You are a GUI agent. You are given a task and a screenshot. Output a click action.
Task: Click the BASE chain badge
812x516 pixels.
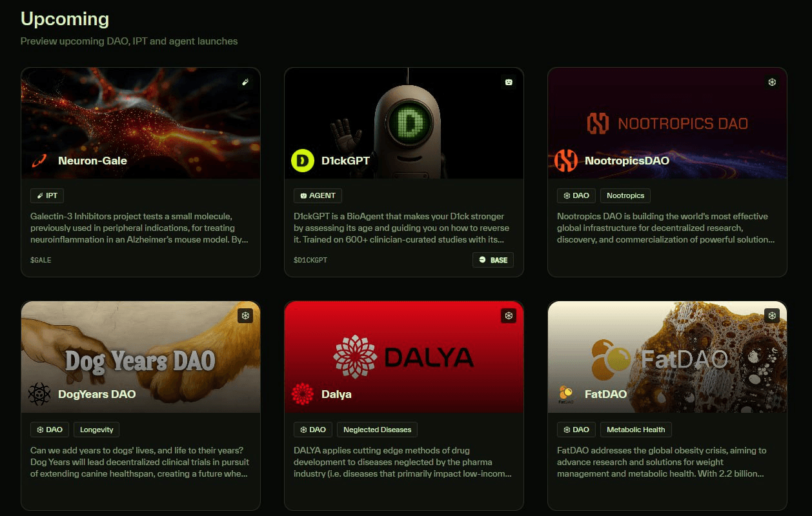(x=493, y=260)
